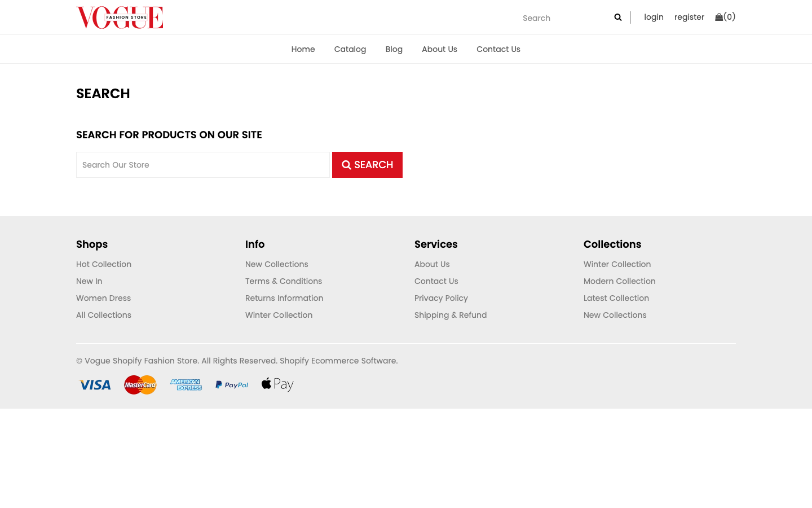Select the Collections footer heading

tap(612, 244)
